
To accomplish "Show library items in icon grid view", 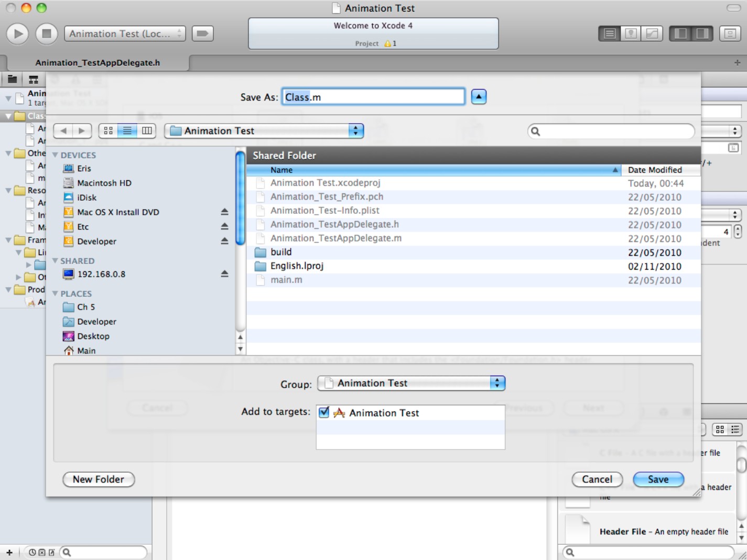I will (x=720, y=430).
